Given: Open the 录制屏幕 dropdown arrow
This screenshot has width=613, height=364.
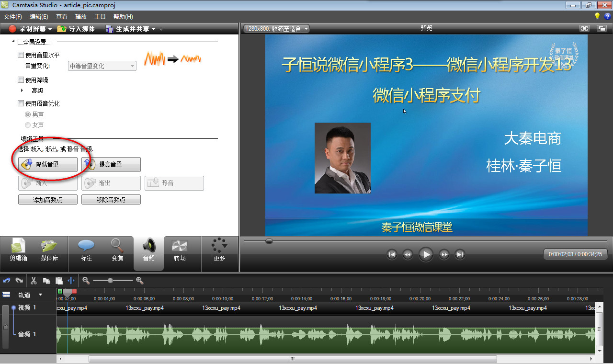Looking at the screenshot, I should 50,29.
